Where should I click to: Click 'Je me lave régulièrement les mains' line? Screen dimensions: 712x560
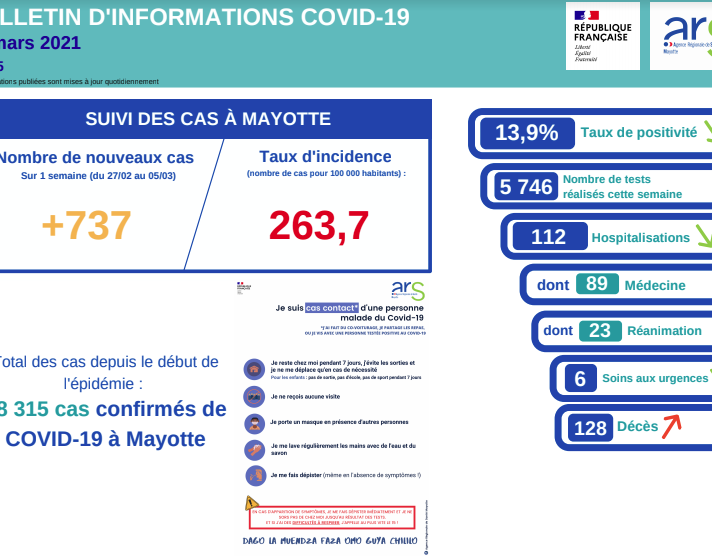click(x=343, y=449)
